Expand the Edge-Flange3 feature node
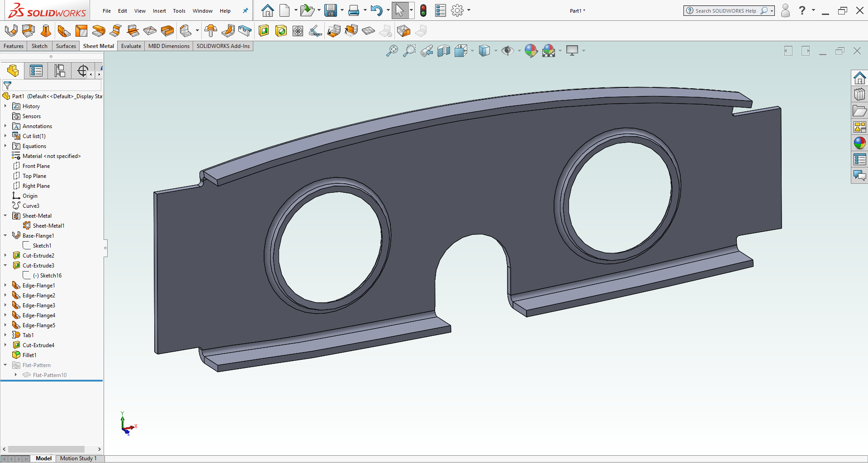Image resolution: width=868 pixels, height=463 pixels. pyautogui.click(x=5, y=305)
